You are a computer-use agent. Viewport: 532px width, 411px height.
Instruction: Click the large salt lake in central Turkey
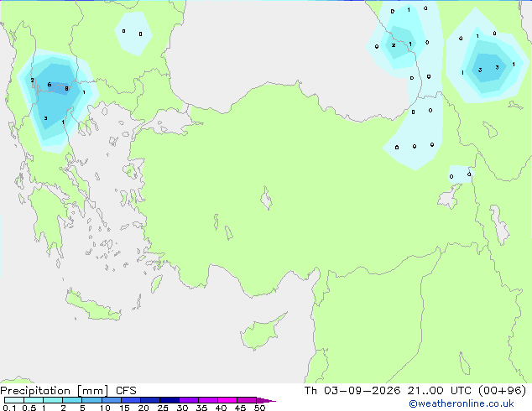pyautogui.click(x=266, y=198)
